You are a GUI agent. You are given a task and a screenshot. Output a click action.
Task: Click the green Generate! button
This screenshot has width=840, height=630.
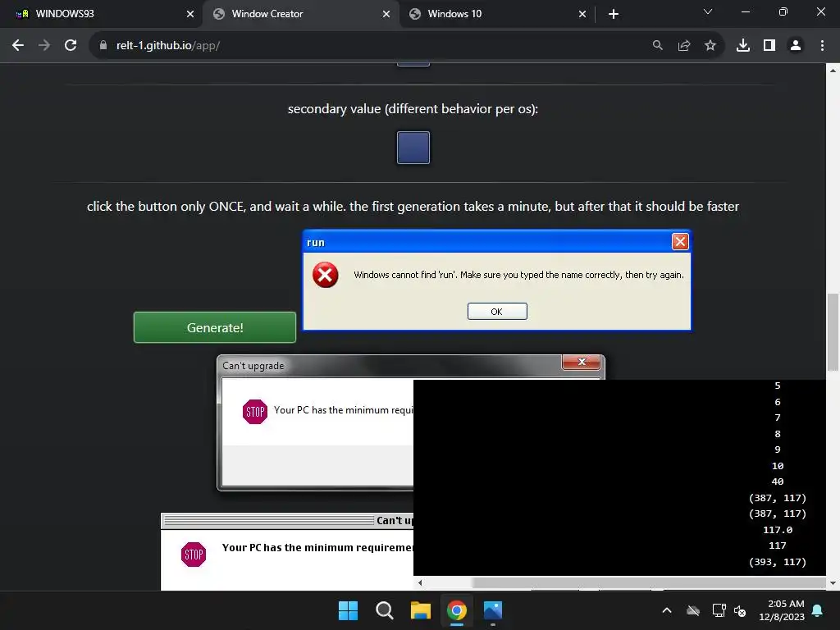[215, 327]
